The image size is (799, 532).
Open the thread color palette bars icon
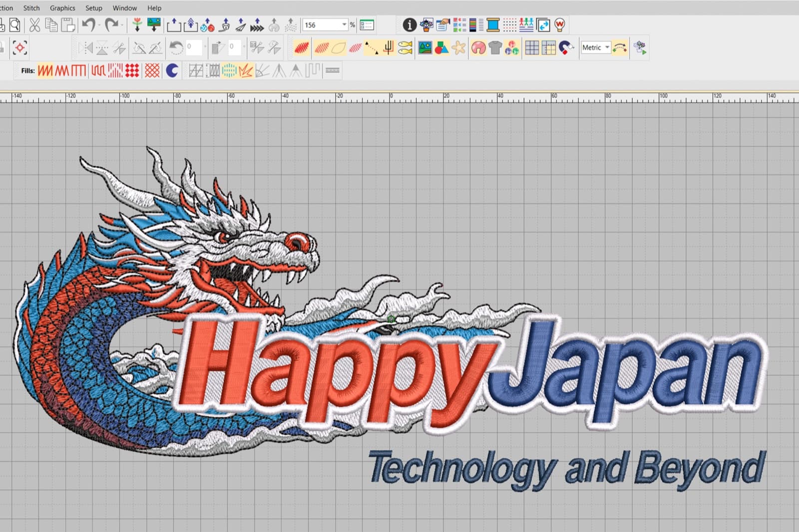(x=476, y=25)
